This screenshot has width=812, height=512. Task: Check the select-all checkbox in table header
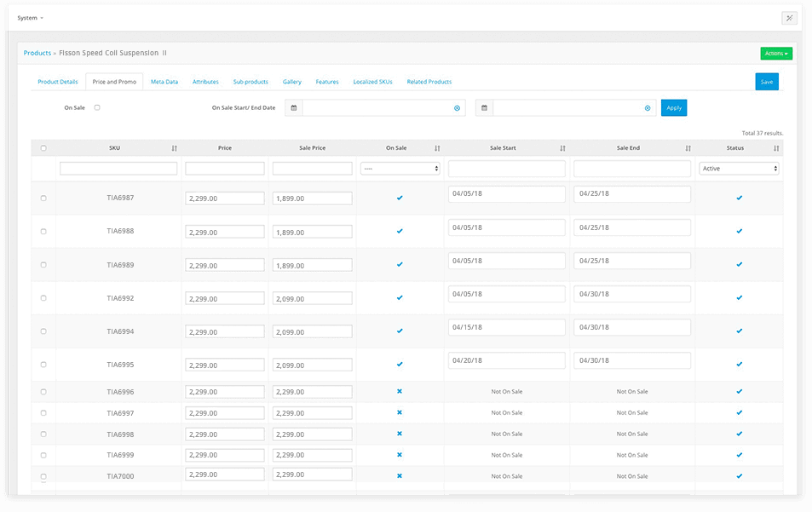(x=43, y=148)
